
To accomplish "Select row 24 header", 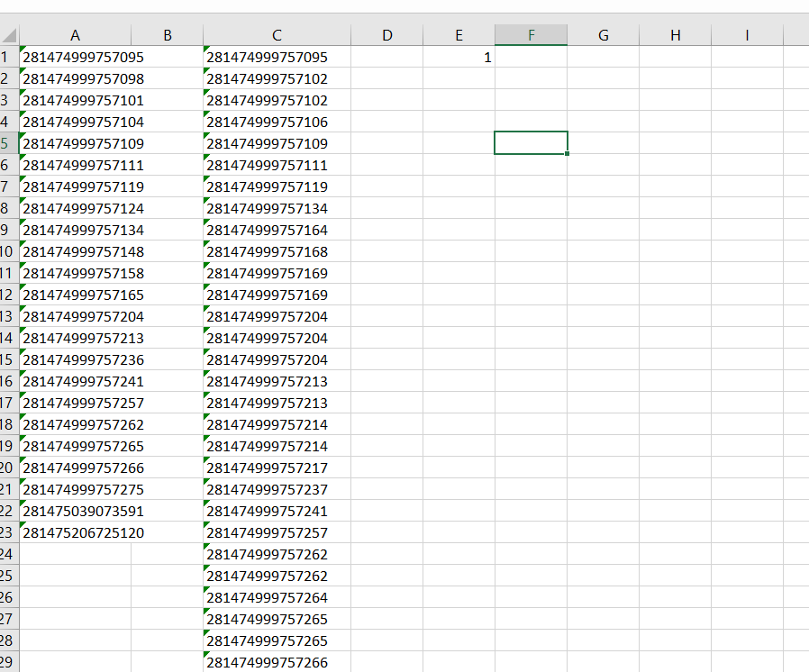I will [x=9, y=554].
